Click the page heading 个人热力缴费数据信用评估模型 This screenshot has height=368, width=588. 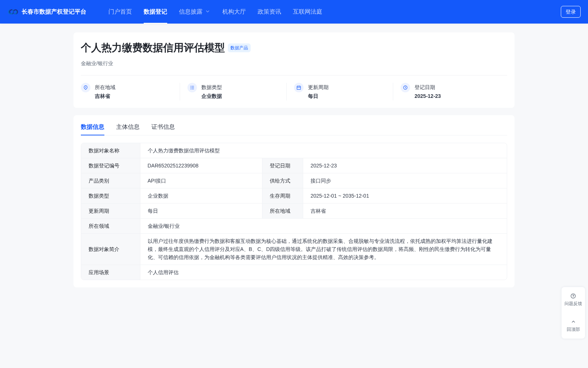click(x=153, y=48)
